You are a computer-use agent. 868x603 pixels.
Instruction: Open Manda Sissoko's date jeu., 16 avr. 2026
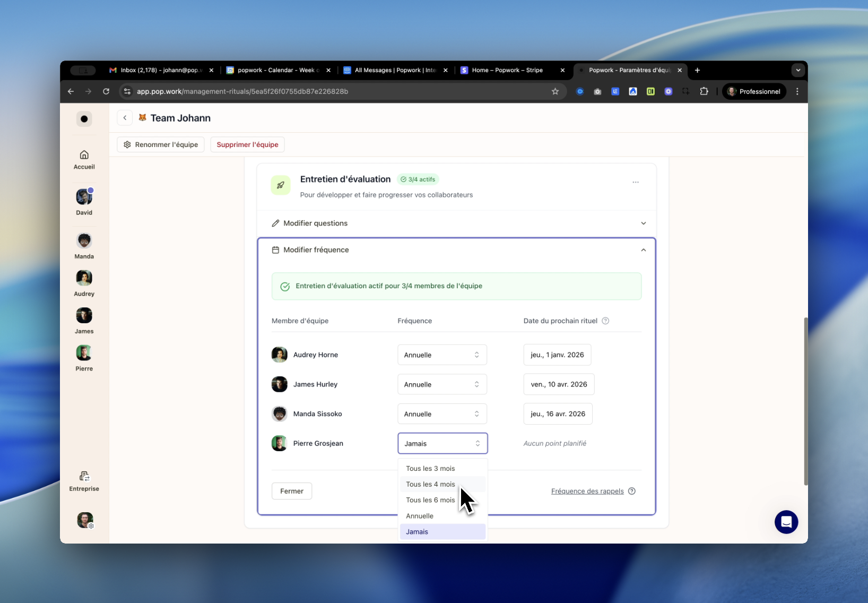click(x=558, y=414)
